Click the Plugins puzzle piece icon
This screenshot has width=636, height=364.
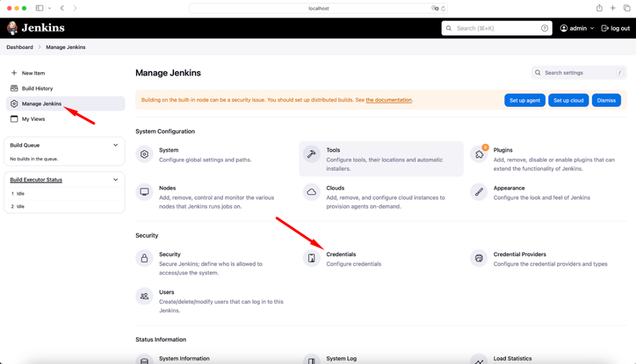tap(479, 154)
